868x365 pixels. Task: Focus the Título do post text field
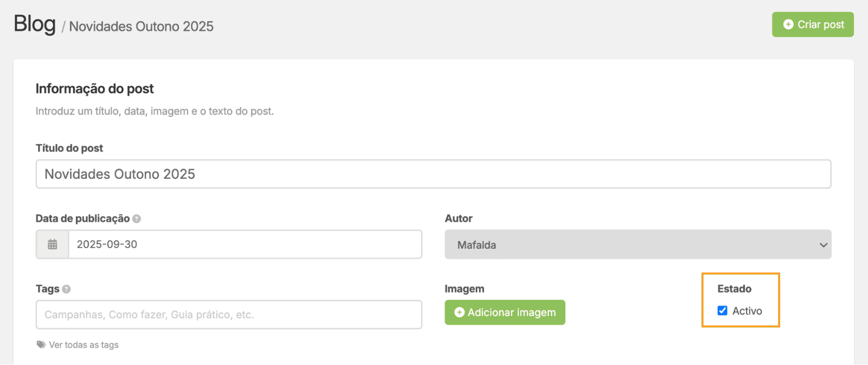tap(433, 174)
